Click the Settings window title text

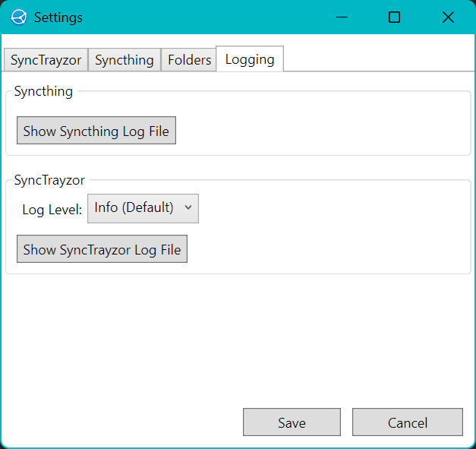pyautogui.click(x=58, y=17)
